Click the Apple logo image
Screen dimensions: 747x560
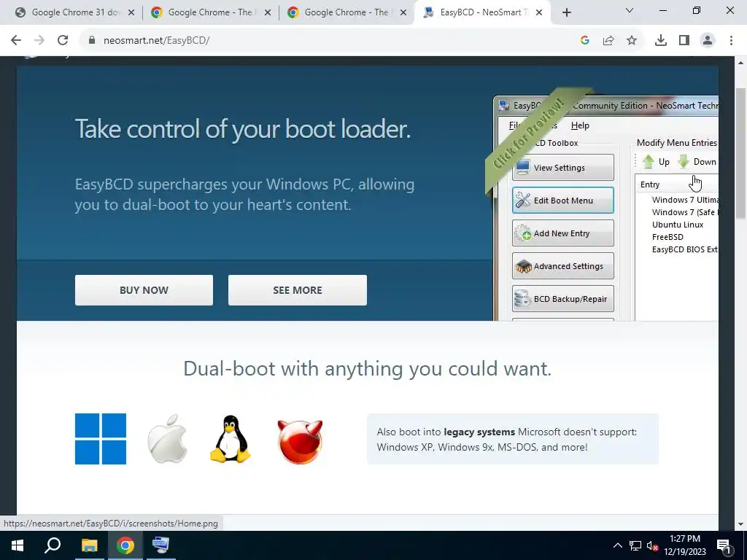pyautogui.click(x=167, y=438)
